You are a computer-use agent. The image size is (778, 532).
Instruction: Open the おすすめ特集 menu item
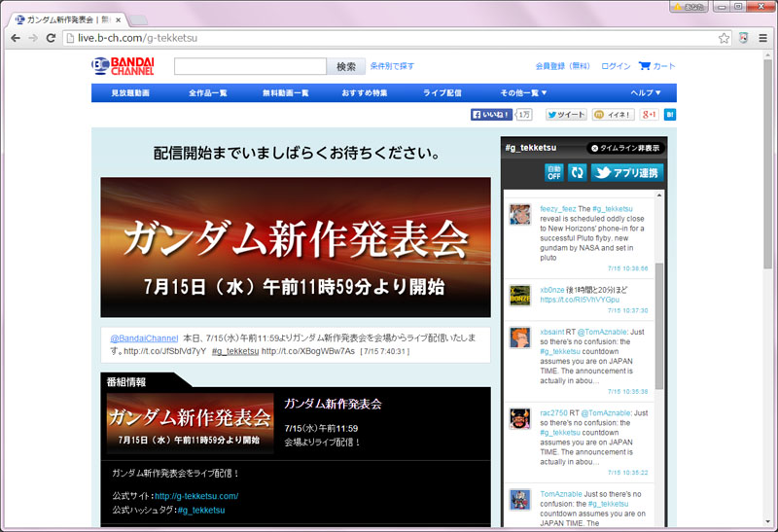[364, 92]
